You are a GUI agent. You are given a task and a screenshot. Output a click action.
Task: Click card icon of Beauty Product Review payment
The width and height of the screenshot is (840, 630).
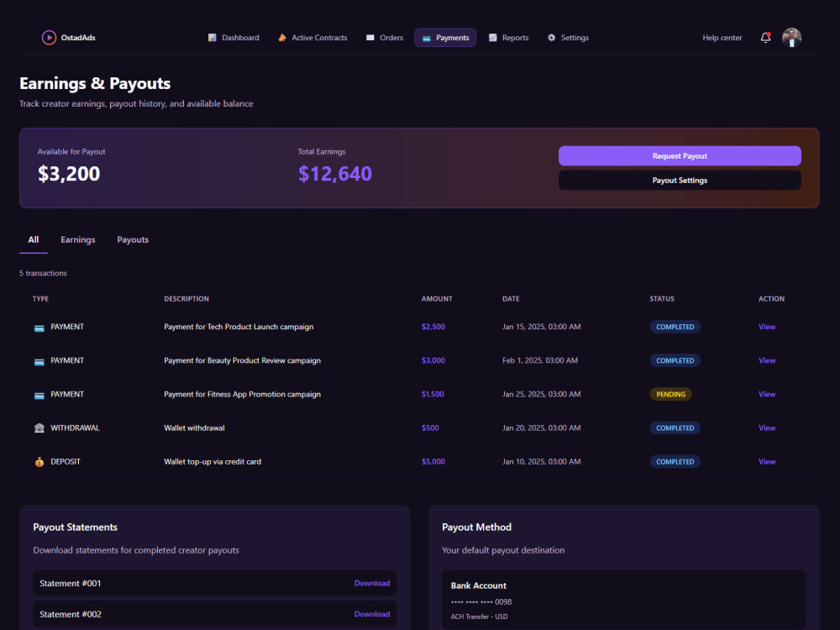(x=39, y=361)
